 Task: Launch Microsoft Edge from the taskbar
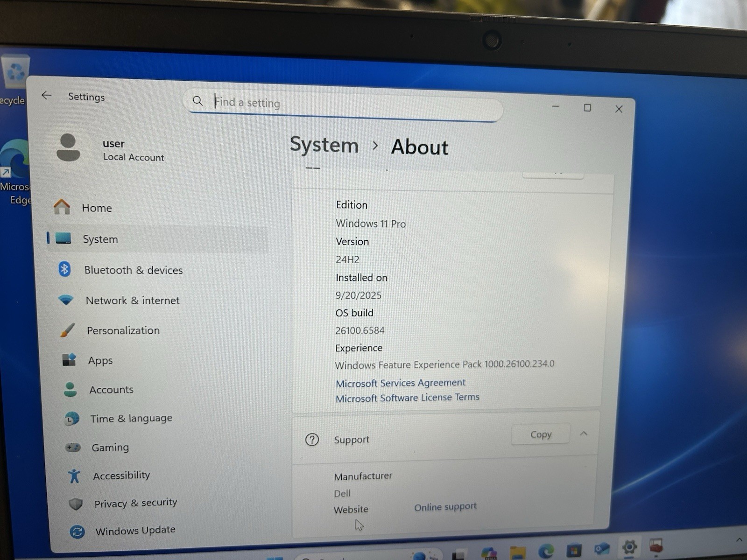[x=546, y=551]
